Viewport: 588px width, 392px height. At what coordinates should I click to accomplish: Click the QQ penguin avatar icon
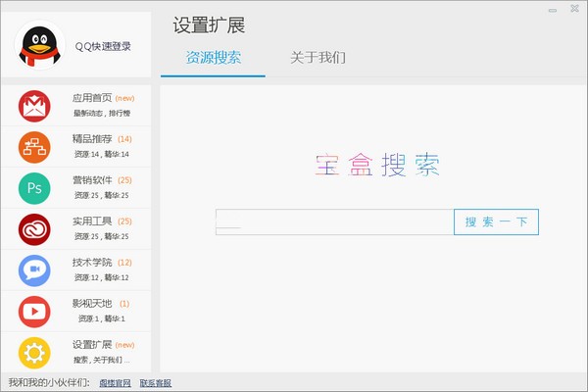click(40, 45)
